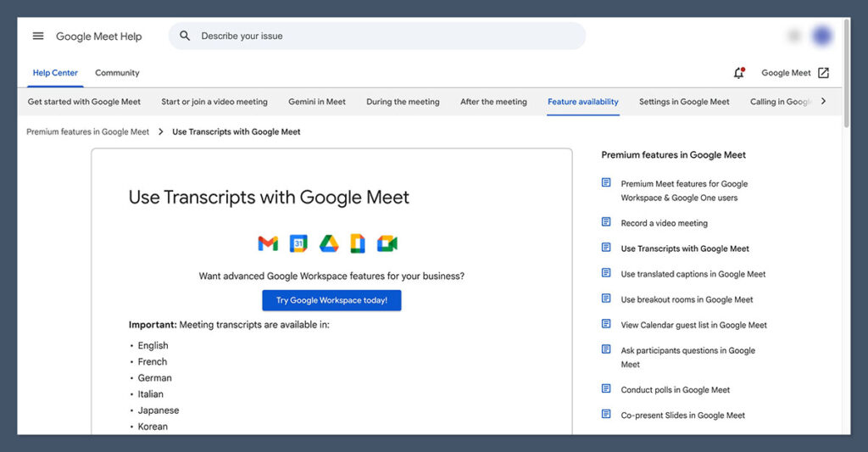Viewport: 868px width, 452px height.
Task: Open Co-present Slides in Google Meet article
Action: [x=682, y=416]
